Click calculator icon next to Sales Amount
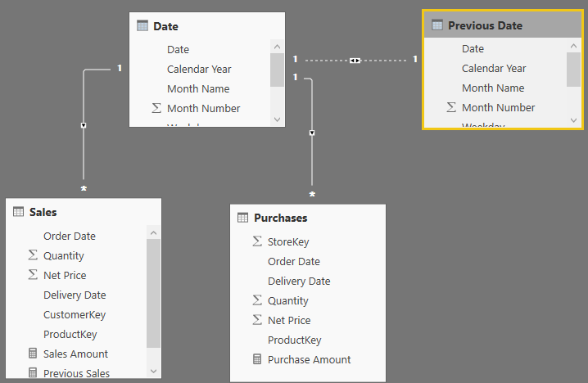The image size is (588, 383). coord(33,353)
